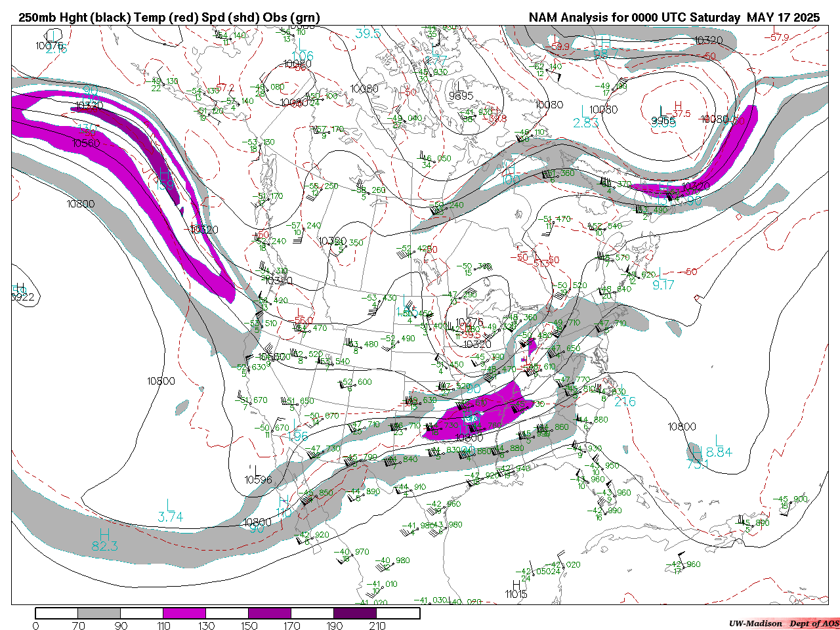Select the magenta 110-130 legend swatch
The height and width of the screenshot is (630, 840).
click(184, 613)
